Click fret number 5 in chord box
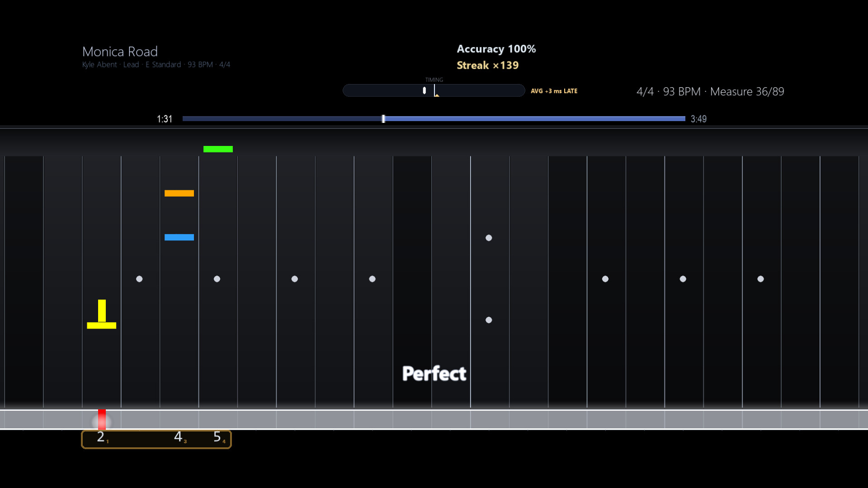The image size is (868, 488). [x=217, y=437]
